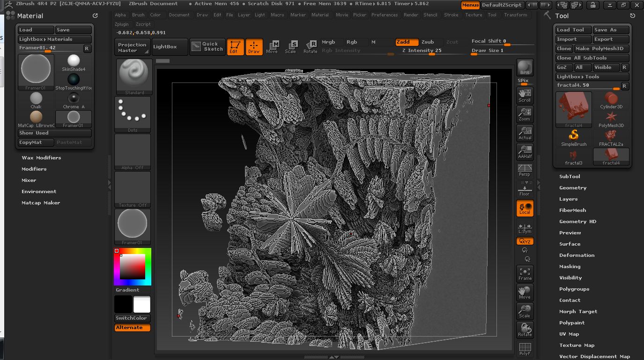
Task: Select the PolyMesh3D star tool
Action: coord(611,119)
